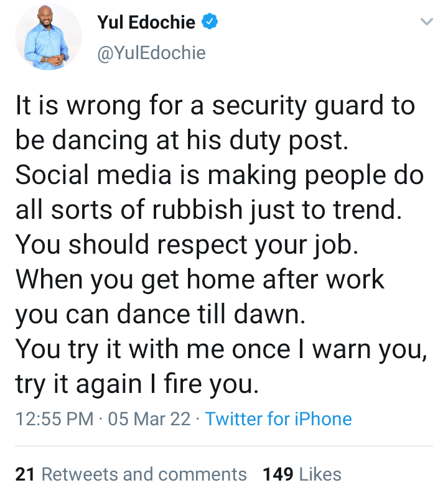
Task: Click the text "be dancing at his duty post."
Action: tap(180, 141)
